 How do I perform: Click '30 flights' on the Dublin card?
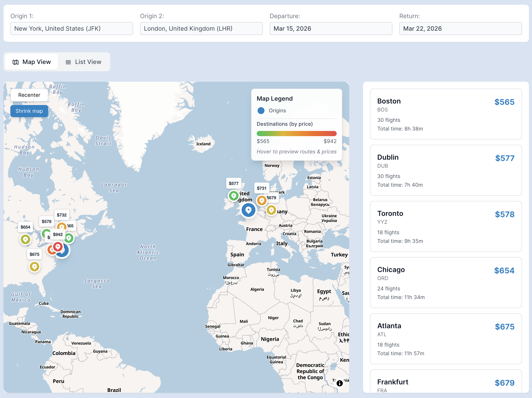tap(389, 176)
